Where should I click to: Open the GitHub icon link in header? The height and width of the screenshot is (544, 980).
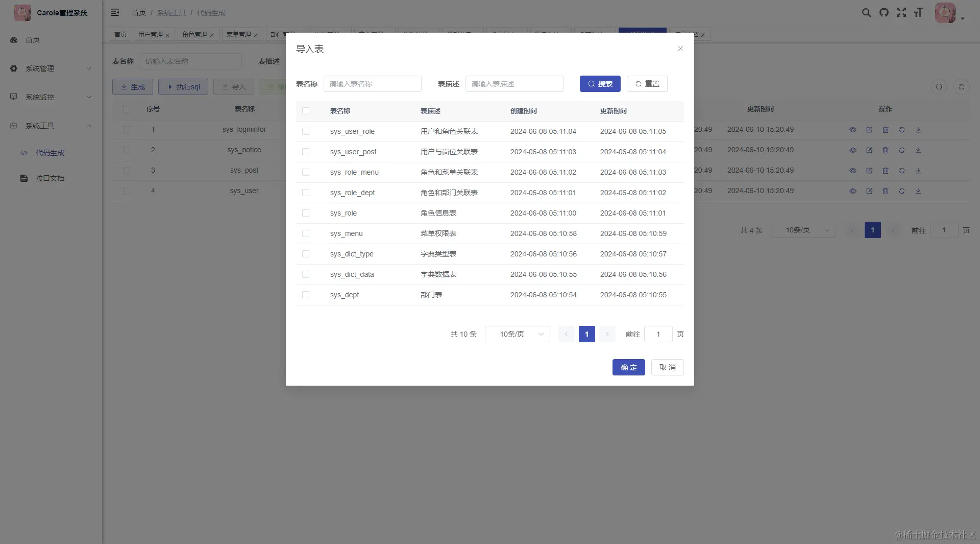point(884,13)
